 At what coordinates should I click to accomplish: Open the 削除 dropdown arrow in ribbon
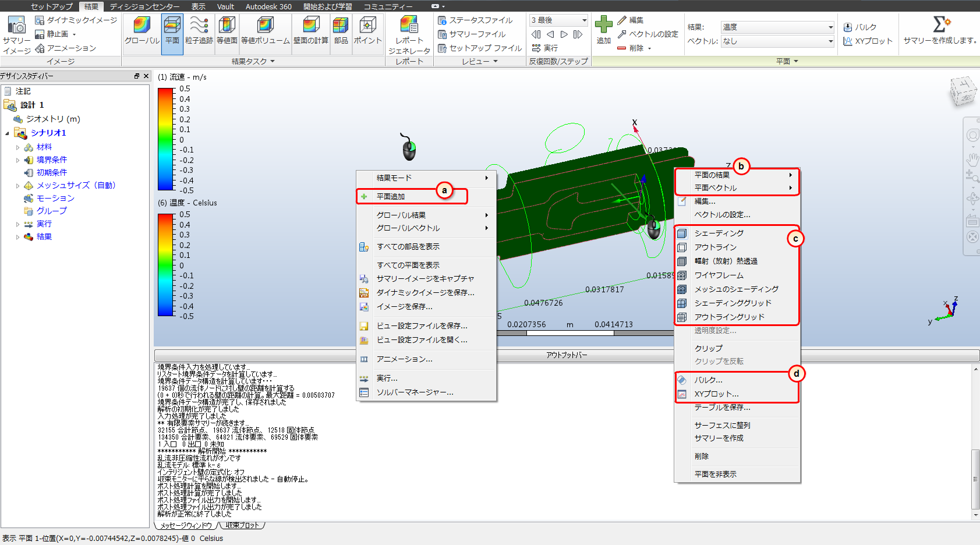click(x=649, y=48)
